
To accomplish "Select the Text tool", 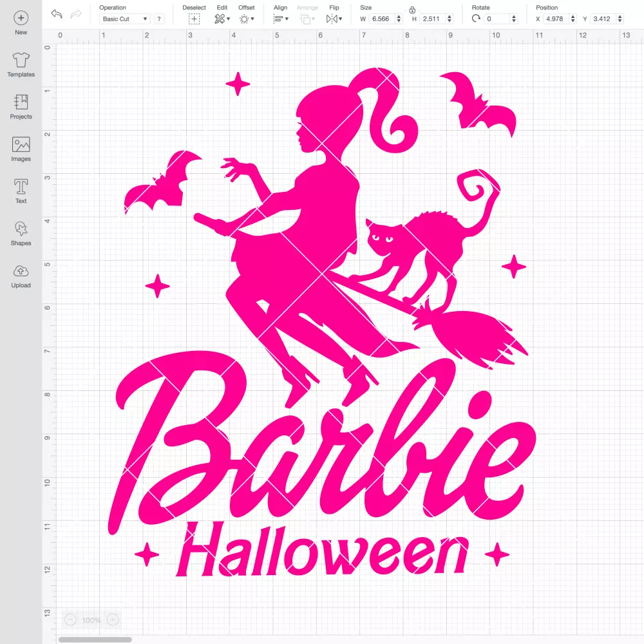I will 21,191.
